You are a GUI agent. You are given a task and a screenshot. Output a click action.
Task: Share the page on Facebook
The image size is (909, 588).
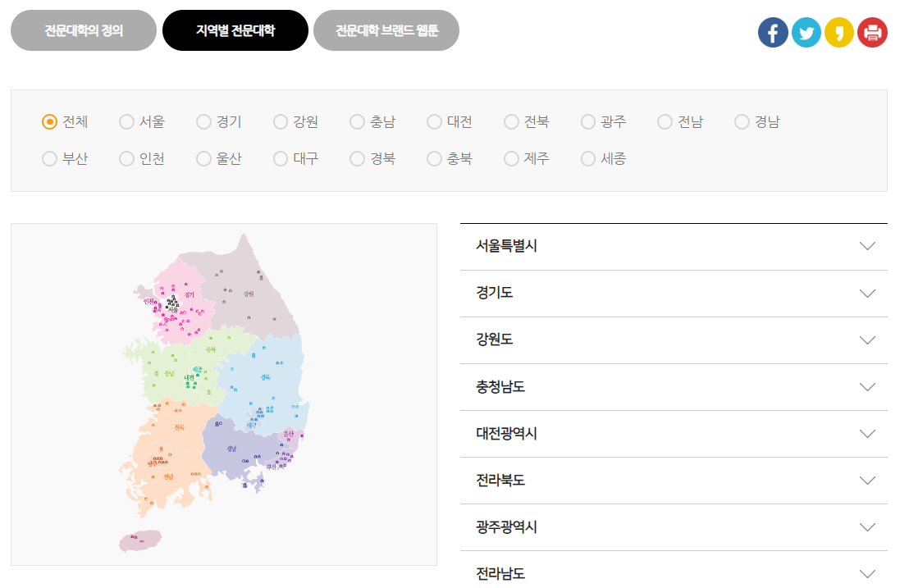[772, 33]
